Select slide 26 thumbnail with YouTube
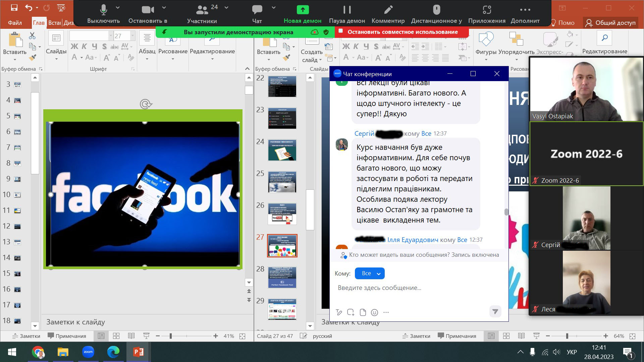The height and width of the screenshot is (362, 644). [x=282, y=214]
